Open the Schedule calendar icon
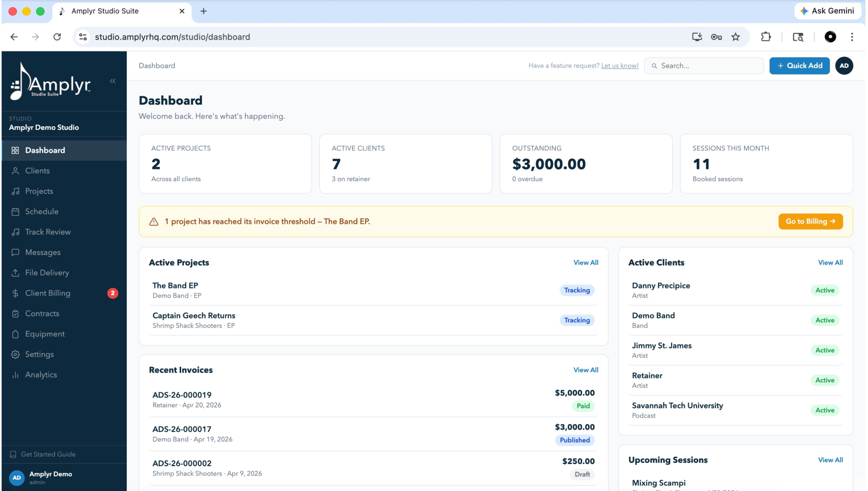The height and width of the screenshot is (491, 868). coord(15,211)
